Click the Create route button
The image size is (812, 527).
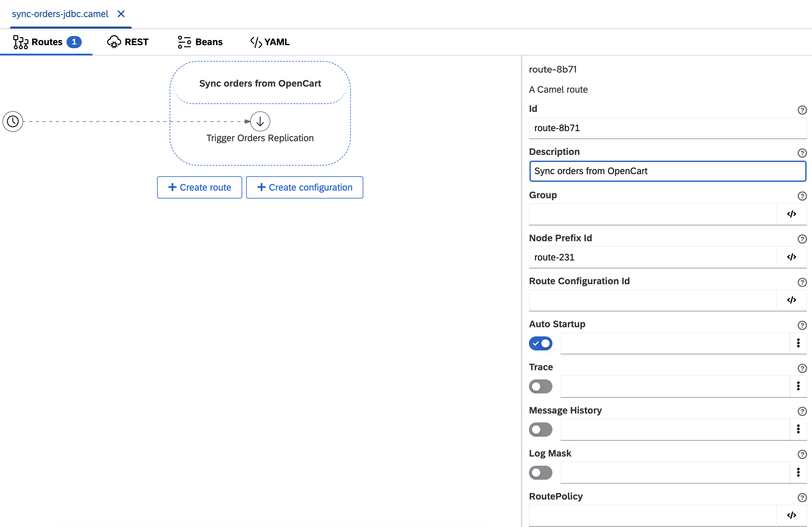(199, 187)
